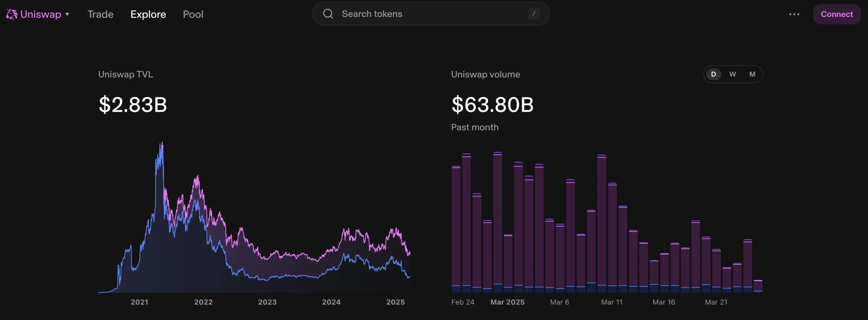The width and height of the screenshot is (868, 320).
Task: Click the $2.83B TVL value
Action: tap(133, 104)
